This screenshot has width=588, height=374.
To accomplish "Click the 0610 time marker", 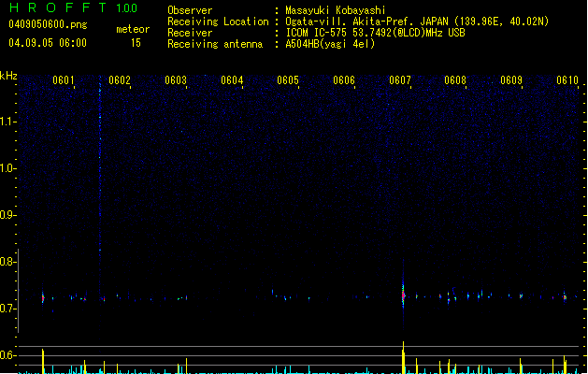I will point(567,80).
